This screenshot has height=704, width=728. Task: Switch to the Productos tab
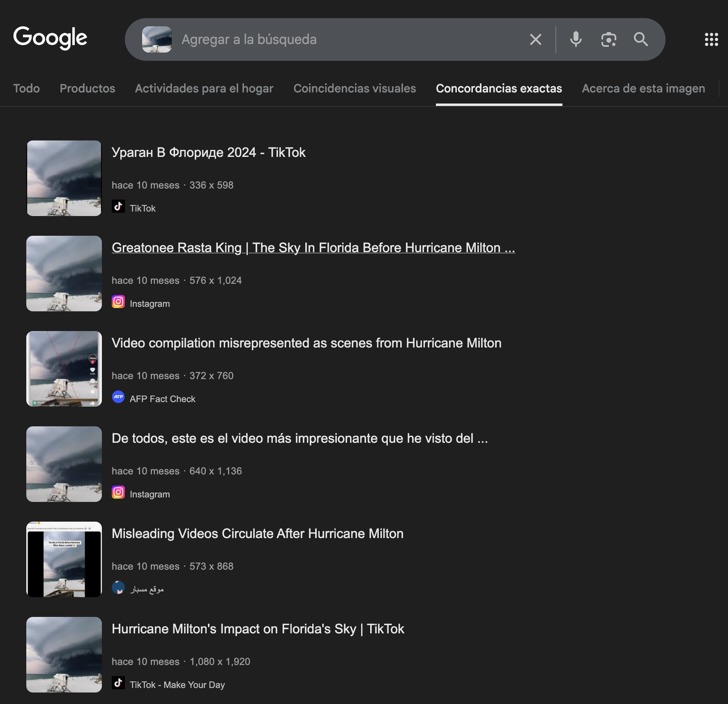coord(88,88)
